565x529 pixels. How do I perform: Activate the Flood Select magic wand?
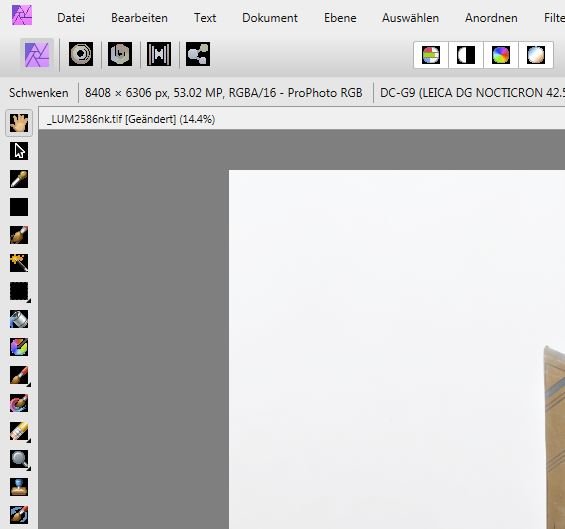pyautogui.click(x=19, y=263)
